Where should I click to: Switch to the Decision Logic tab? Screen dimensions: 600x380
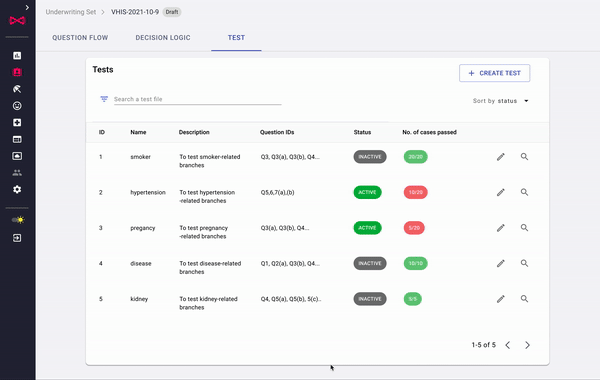coord(163,38)
